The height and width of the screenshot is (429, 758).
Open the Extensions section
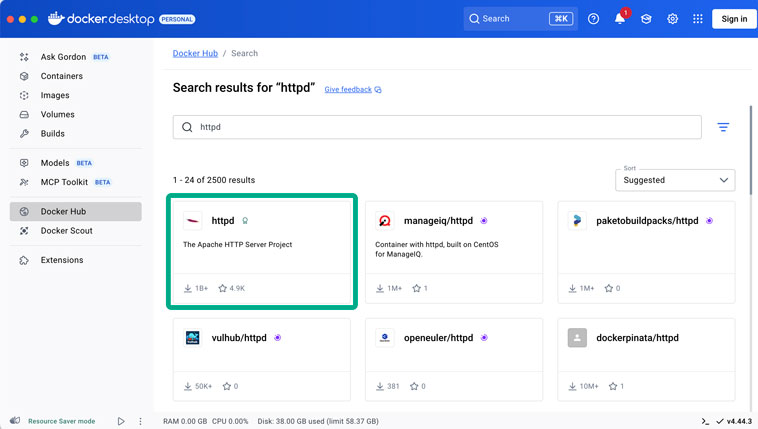(x=62, y=260)
